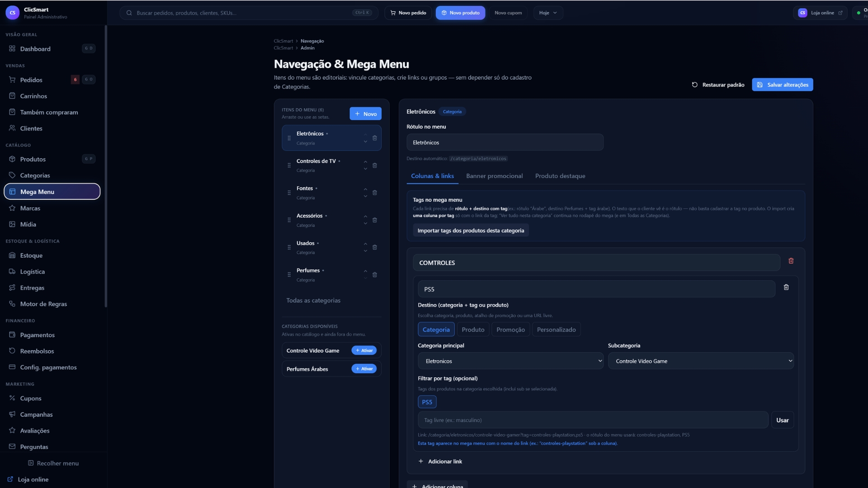
Task: Delete the Acessórios menu item
Action: pos(375,220)
